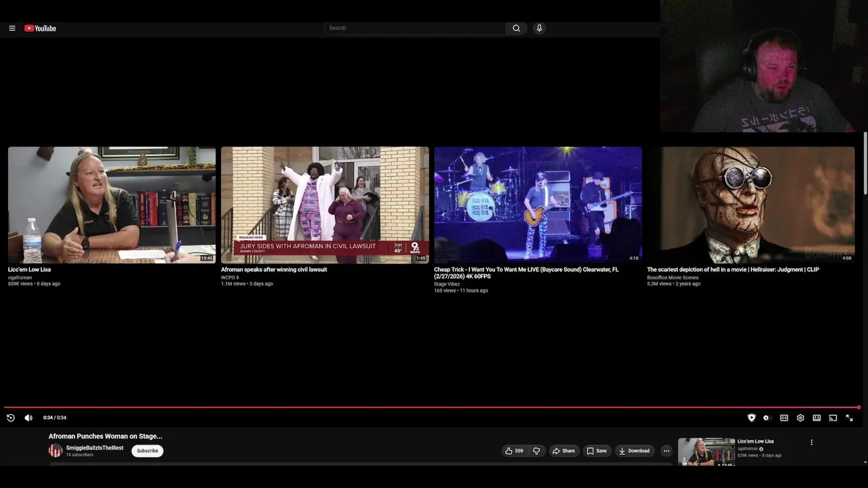This screenshot has height=488, width=868.
Task: Go to YouTube home via logo
Action: coord(40,28)
